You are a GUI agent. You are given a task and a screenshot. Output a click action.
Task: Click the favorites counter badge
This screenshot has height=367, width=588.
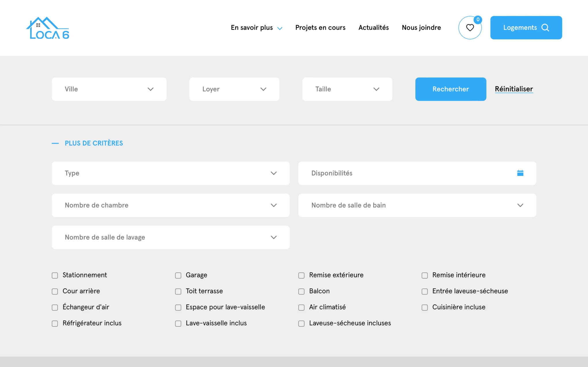[x=478, y=20]
